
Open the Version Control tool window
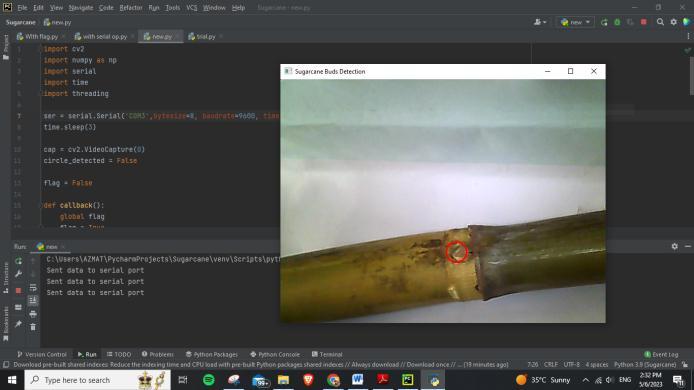[42, 354]
